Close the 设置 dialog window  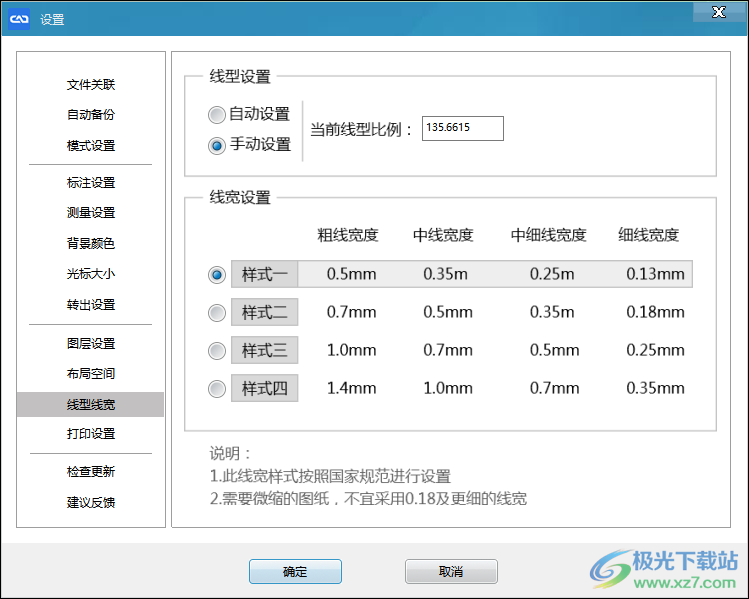point(719,12)
